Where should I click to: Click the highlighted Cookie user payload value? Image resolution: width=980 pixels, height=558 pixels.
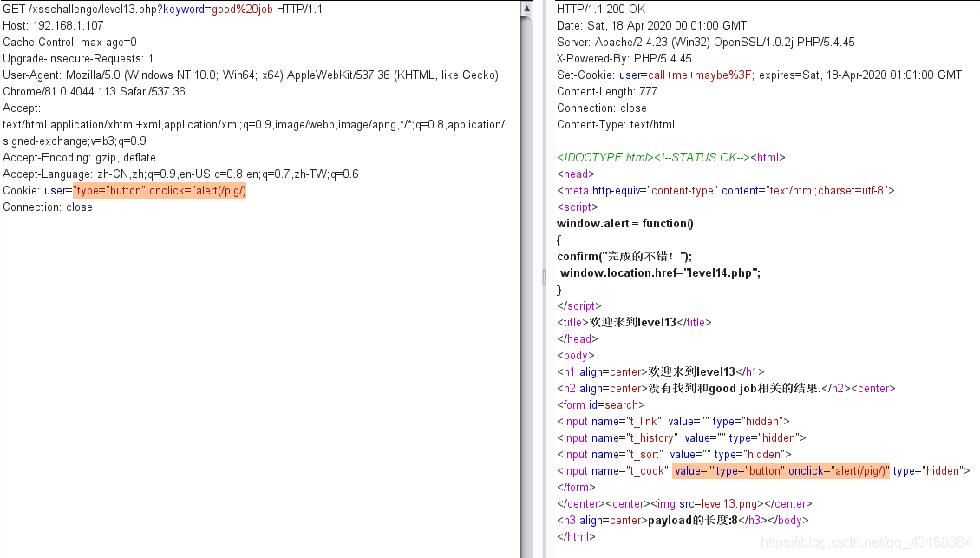(160, 191)
